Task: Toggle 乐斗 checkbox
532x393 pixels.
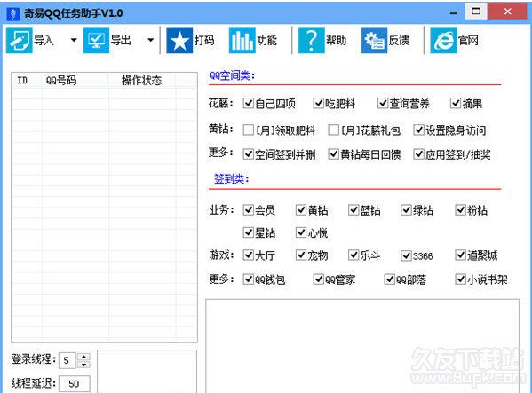Action: pos(353,255)
